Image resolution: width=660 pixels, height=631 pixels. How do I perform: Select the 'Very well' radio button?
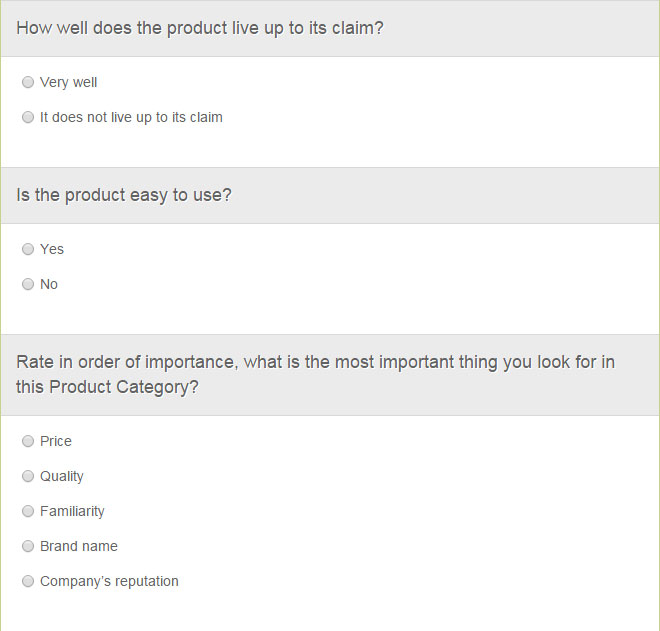(x=28, y=82)
